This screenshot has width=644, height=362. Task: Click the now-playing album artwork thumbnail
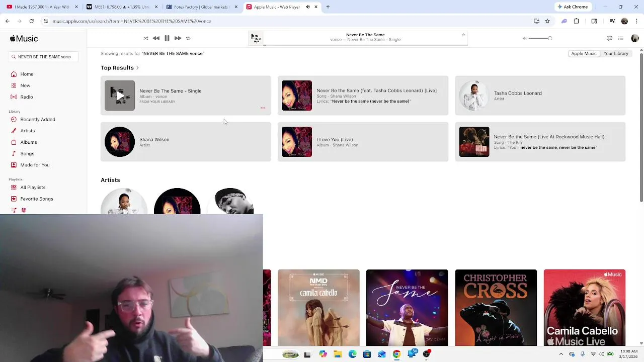(x=256, y=38)
